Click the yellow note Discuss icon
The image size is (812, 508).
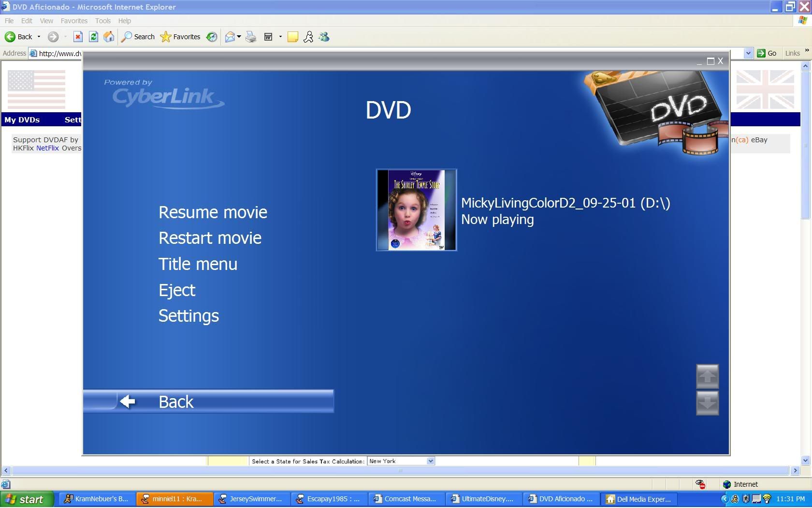click(293, 37)
